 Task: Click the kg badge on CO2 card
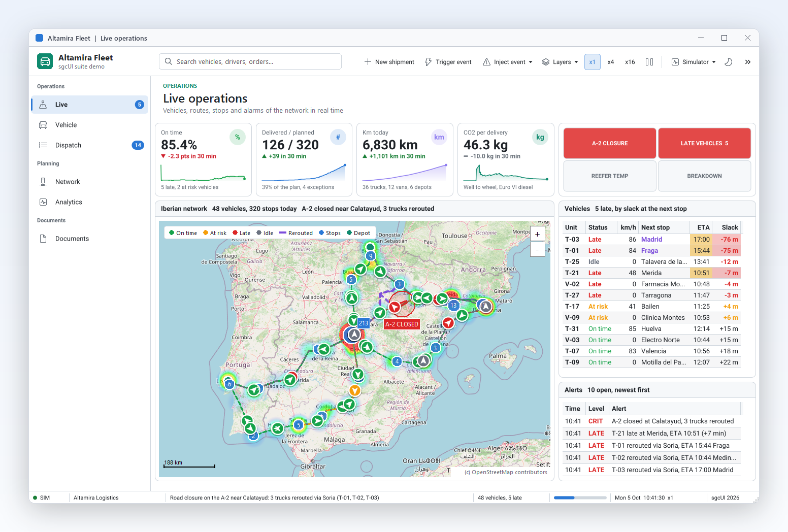[x=540, y=137]
